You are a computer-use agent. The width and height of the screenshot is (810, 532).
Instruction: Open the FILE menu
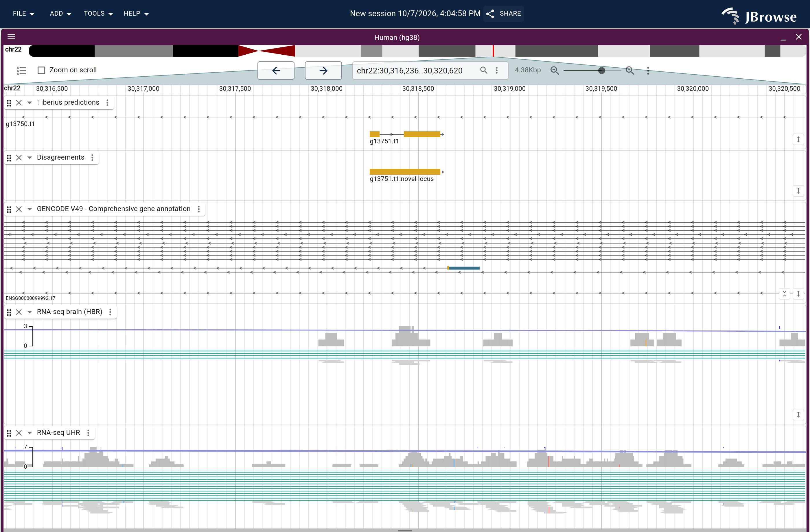click(x=23, y=14)
